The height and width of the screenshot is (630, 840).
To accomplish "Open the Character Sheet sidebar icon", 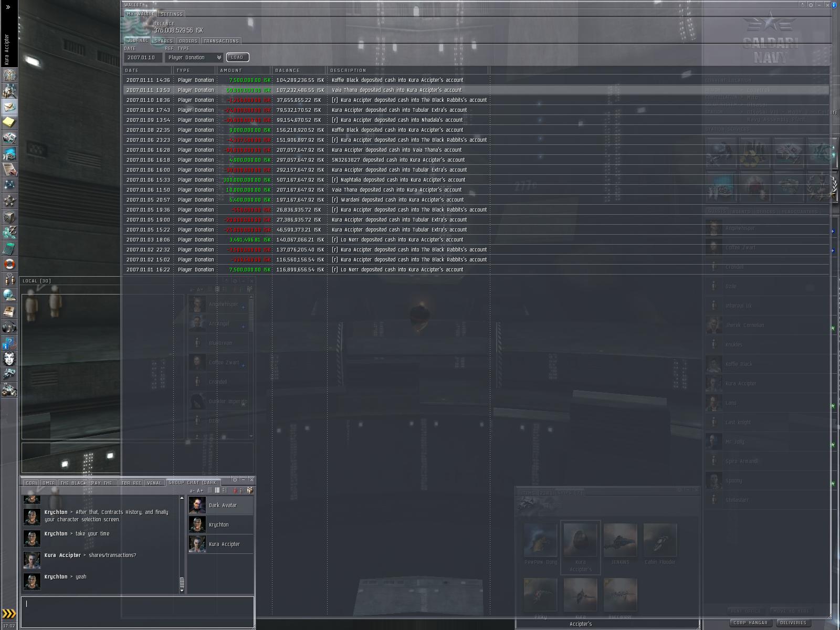I will [x=9, y=75].
